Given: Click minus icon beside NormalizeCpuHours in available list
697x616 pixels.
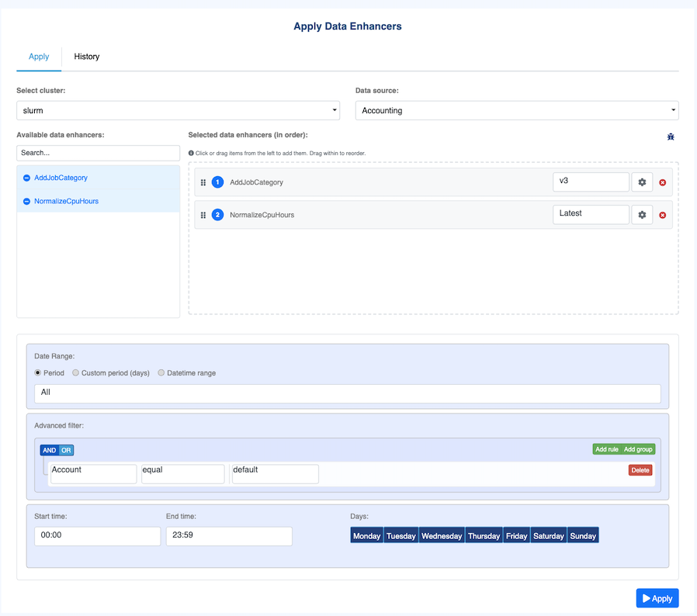Looking at the screenshot, I should coord(26,202).
